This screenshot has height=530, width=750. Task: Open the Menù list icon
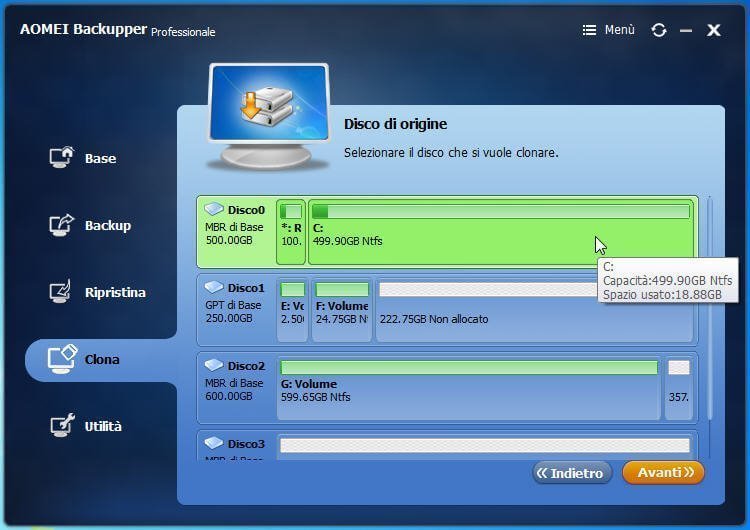tap(589, 30)
